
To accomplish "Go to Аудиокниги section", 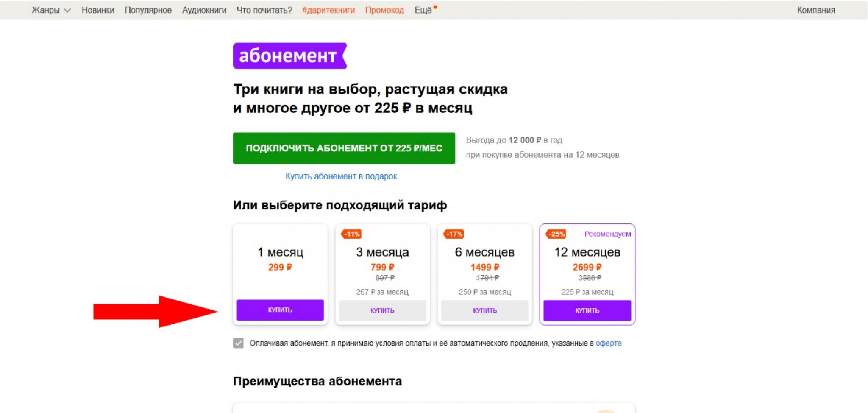I will coord(204,10).
